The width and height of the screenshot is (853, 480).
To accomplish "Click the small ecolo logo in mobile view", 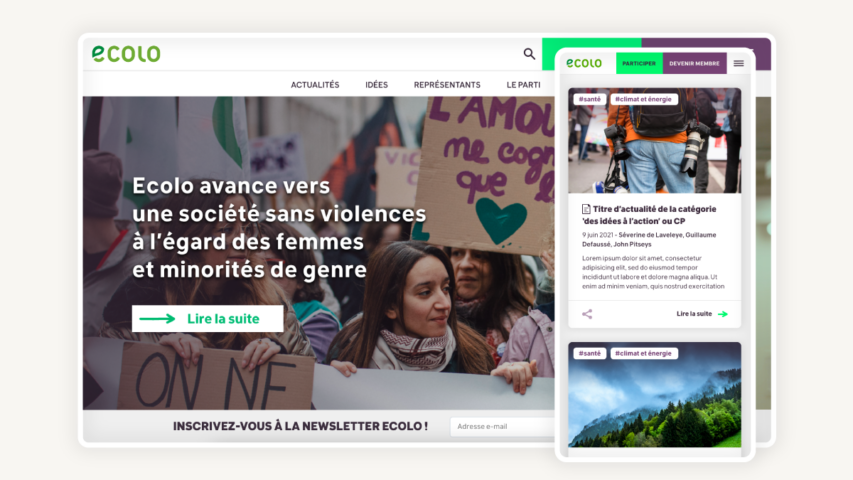I will click(x=584, y=63).
